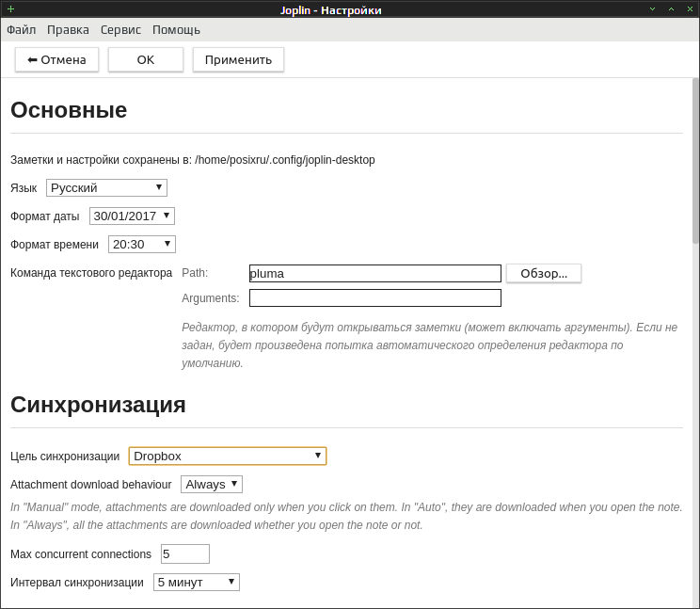The image size is (700, 609).
Task: Click Обзор... to browse for editor
Action: point(544,273)
